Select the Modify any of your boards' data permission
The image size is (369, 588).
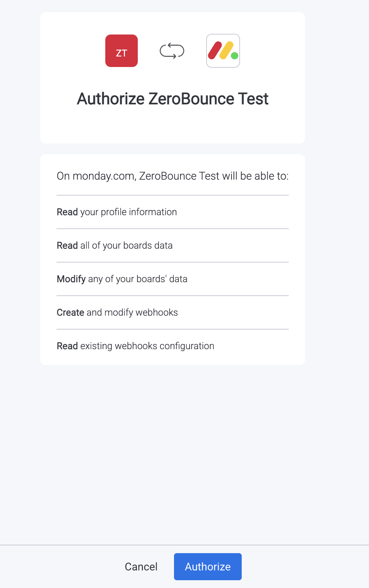tap(122, 279)
